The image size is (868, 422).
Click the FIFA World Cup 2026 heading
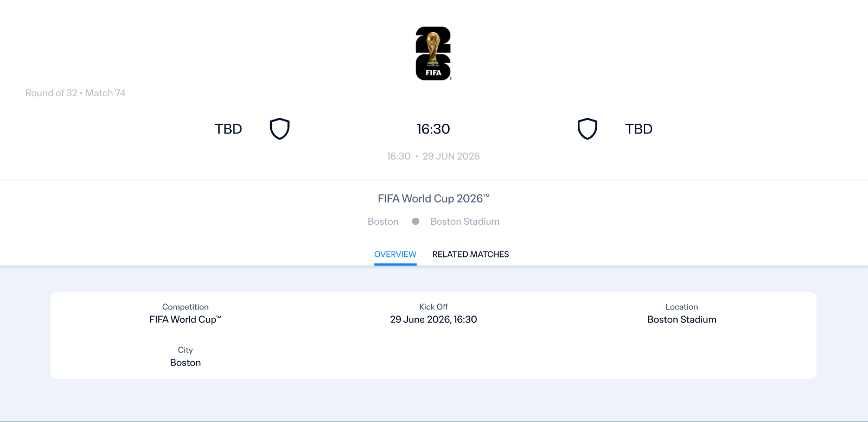433,198
